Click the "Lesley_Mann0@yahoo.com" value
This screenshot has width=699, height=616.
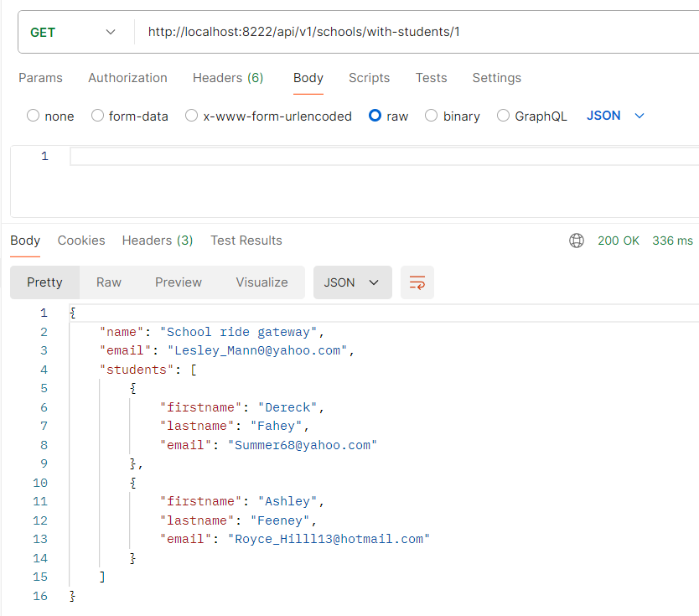click(257, 351)
